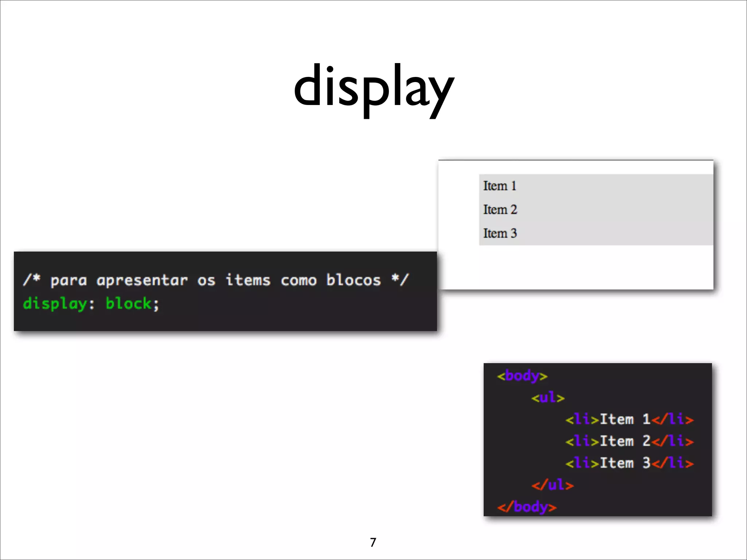Click the <li>Item 2</li> code line
The image size is (747, 560).
629,441
